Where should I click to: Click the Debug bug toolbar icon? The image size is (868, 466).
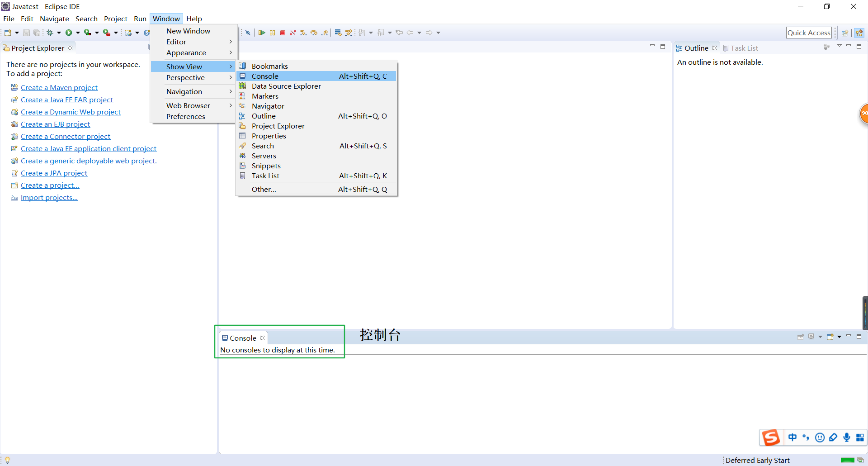[x=50, y=33]
